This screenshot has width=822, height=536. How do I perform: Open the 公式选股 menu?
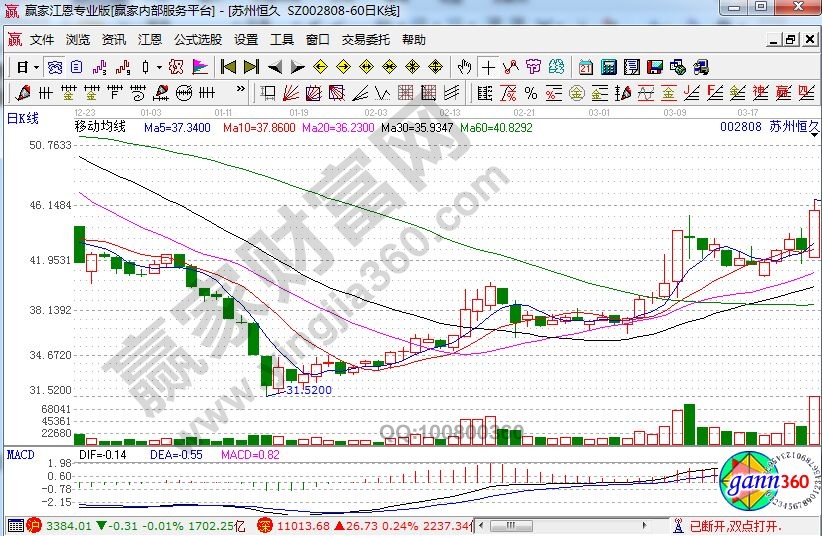tap(197, 40)
